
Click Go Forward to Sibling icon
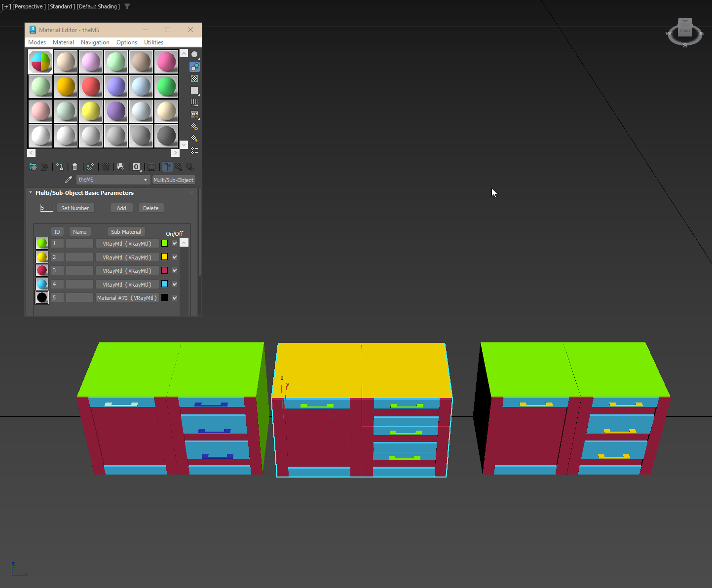(x=190, y=167)
